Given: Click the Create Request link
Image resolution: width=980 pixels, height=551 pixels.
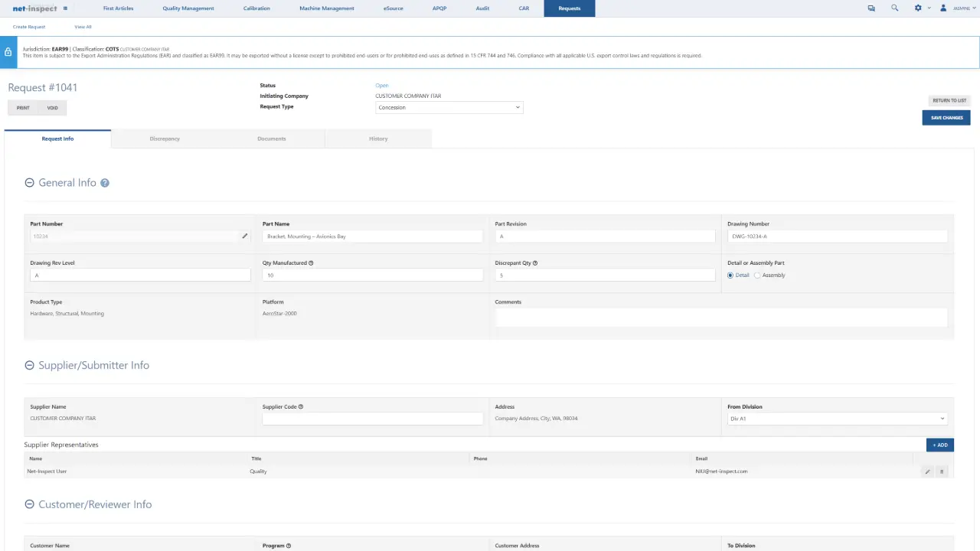Looking at the screenshot, I should point(28,26).
